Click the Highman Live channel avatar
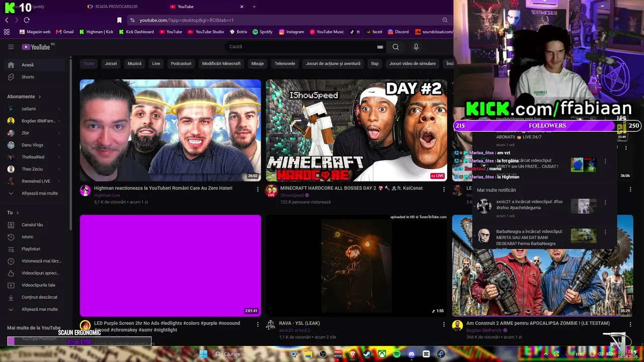Viewport: 644px width, 362px height. (85, 191)
